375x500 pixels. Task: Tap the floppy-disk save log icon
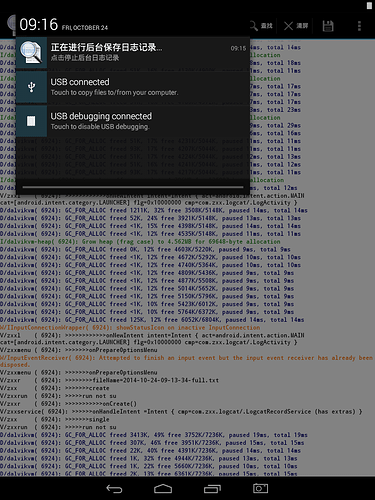pyautogui.click(x=328, y=26)
